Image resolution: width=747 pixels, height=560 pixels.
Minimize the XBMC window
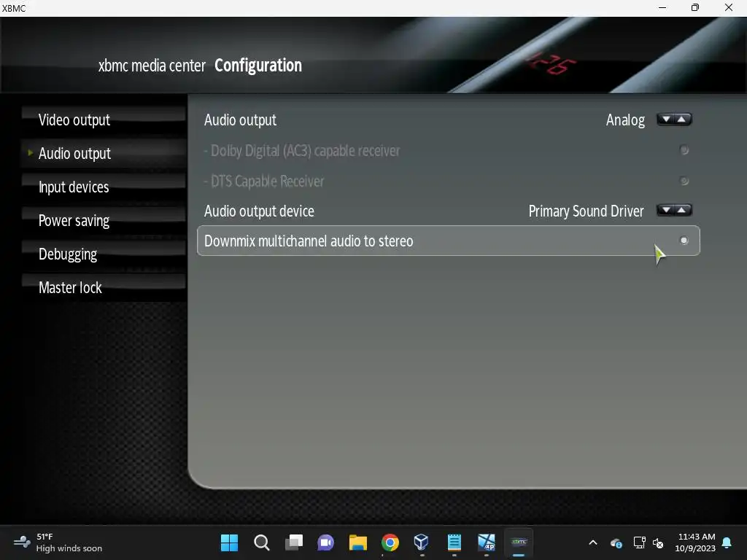pyautogui.click(x=662, y=7)
